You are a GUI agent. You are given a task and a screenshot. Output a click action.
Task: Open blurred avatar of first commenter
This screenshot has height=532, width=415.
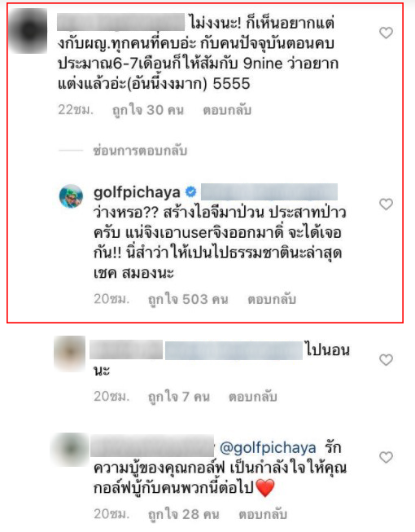pos(28,32)
